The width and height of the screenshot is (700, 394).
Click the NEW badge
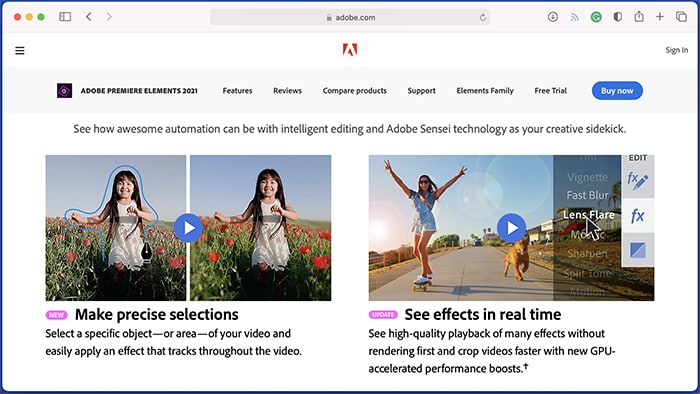tap(56, 315)
